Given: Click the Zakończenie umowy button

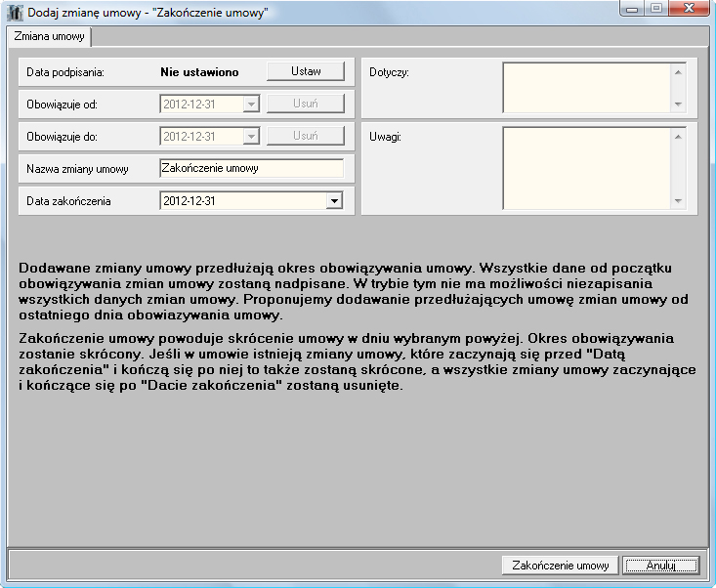Looking at the screenshot, I should click(561, 566).
